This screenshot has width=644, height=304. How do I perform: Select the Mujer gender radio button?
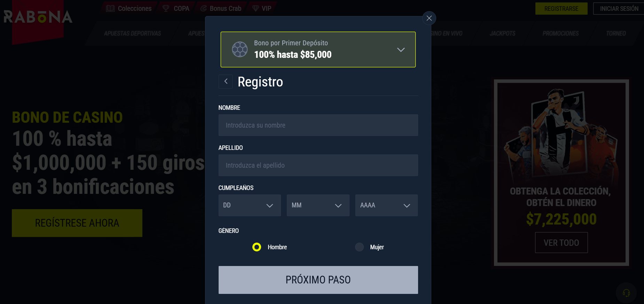pos(359,247)
